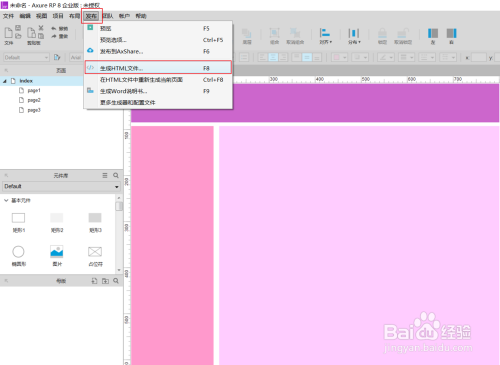Choose 生成HTML文件 menu entry
This screenshot has width=500, height=365.
pyautogui.click(x=158, y=68)
